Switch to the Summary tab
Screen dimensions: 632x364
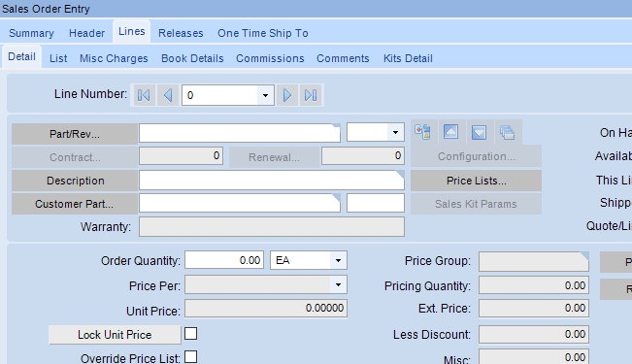tap(31, 33)
